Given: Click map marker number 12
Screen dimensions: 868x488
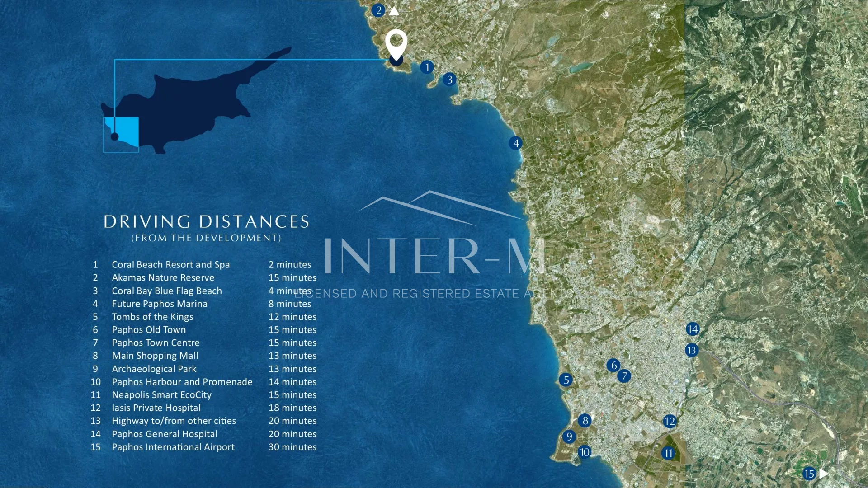Looking at the screenshot, I should tap(670, 422).
